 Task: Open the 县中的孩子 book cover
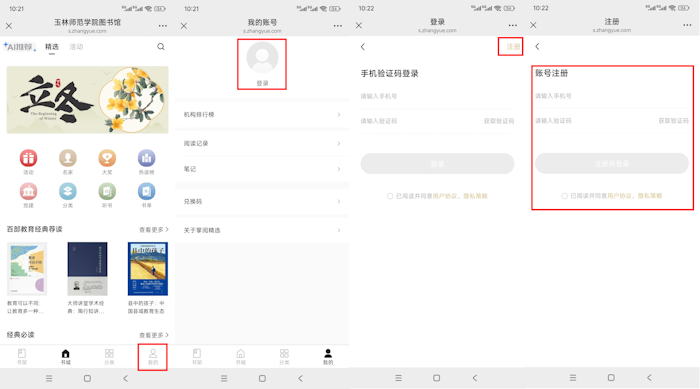(x=148, y=269)
